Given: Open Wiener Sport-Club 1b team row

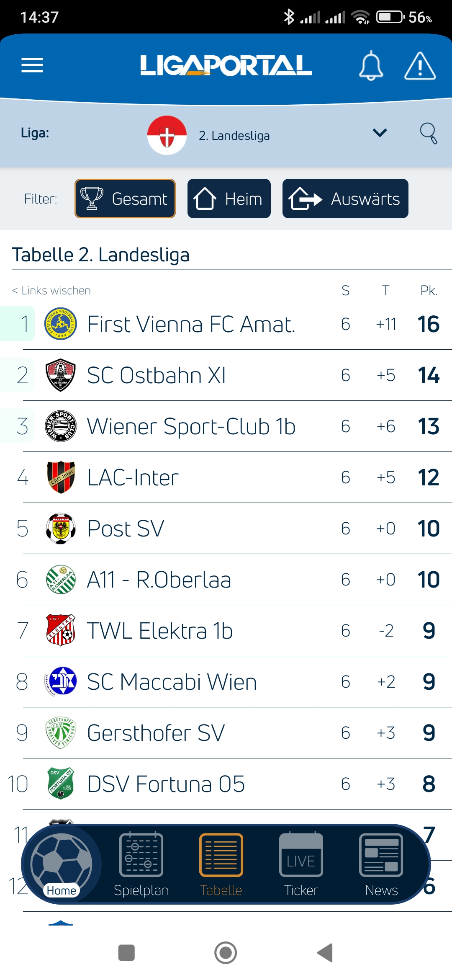Looking at the screenshot, I should coord(226,426).
